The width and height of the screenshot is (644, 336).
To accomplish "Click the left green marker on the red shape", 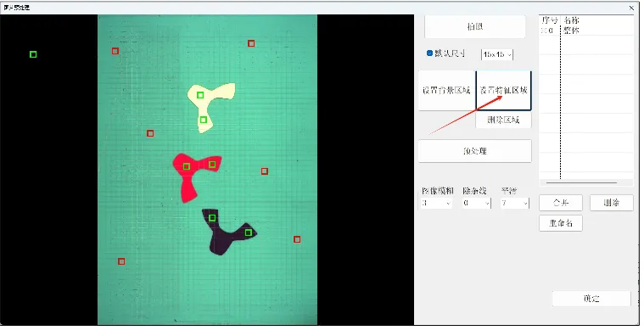I will tap(186, 166).
